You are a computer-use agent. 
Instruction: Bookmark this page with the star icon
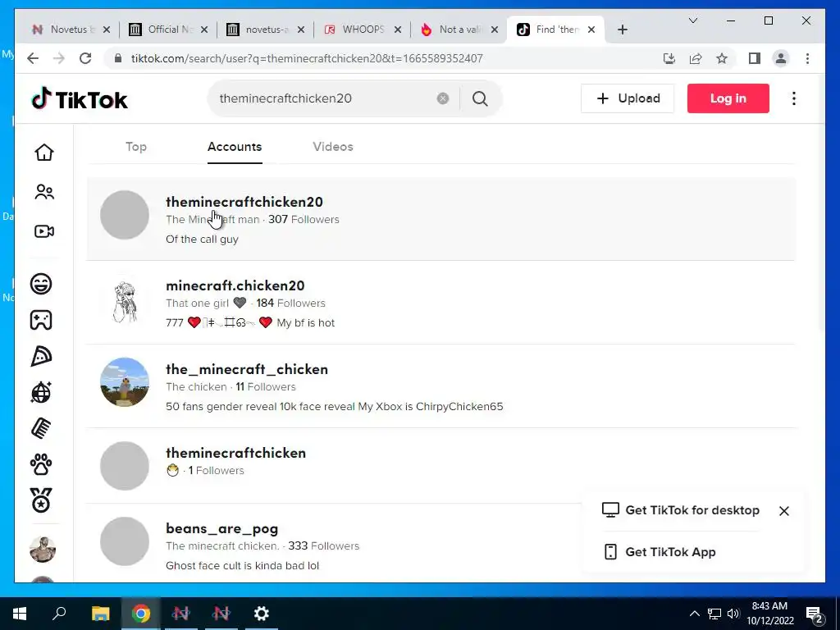tap(722, 58)
